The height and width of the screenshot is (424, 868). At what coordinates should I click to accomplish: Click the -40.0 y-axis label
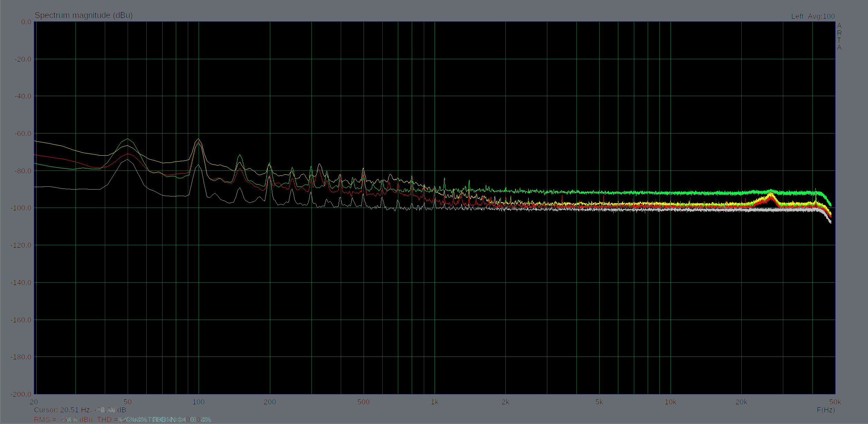pos(23,96)
